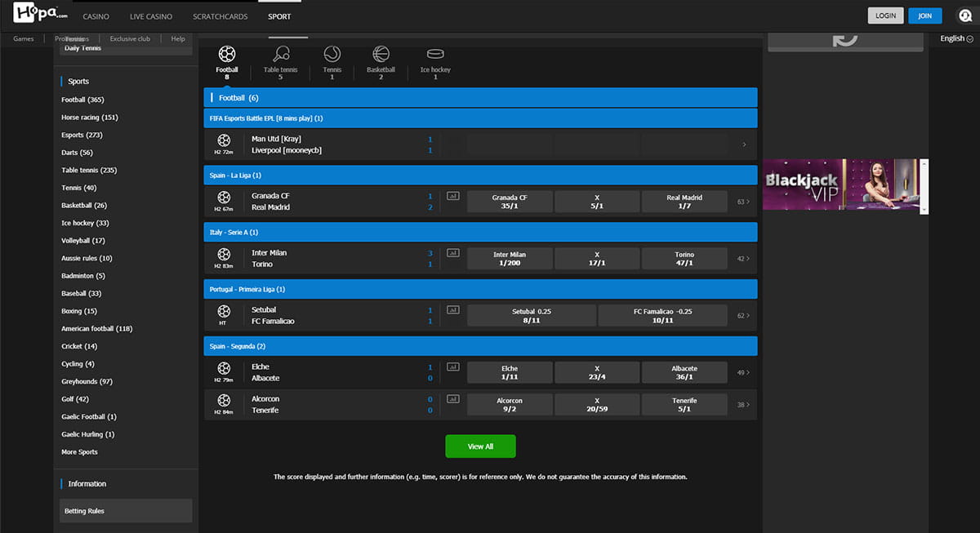Click football icon beside Alcorcon match
The image size is (980, 533).
[x=224, y=400]
